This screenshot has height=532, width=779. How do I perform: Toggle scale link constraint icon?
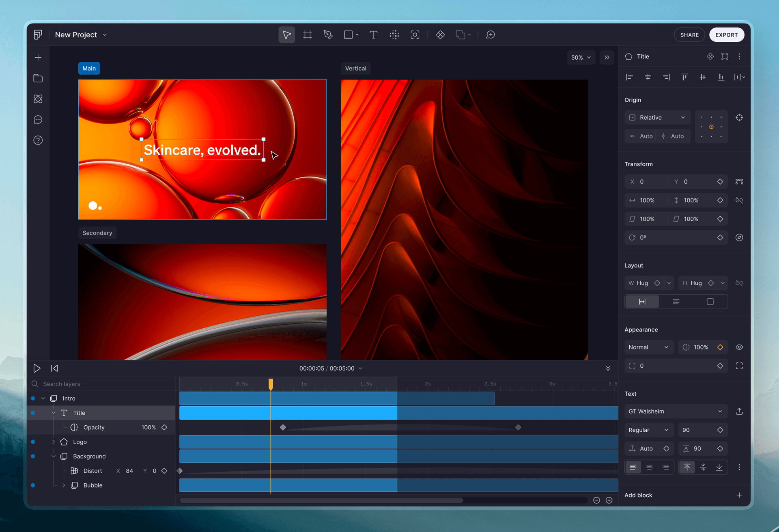739,200
